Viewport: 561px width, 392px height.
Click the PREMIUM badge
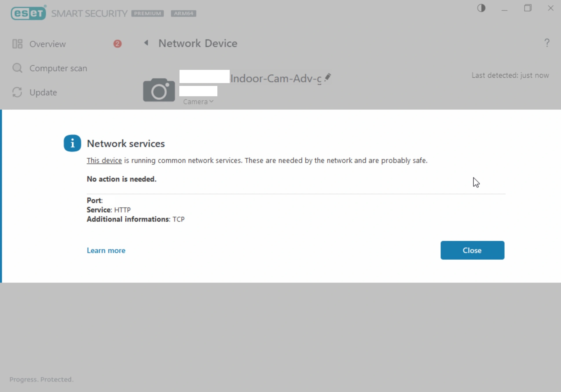147,13
